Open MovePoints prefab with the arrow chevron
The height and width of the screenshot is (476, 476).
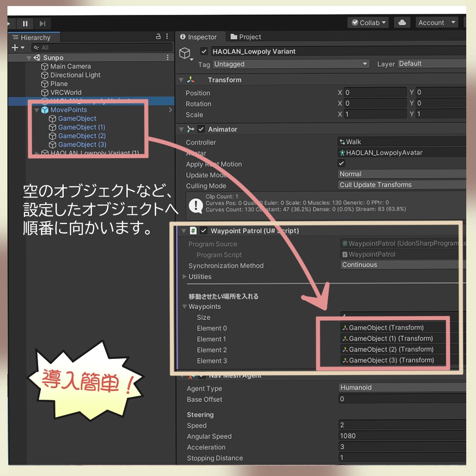(x=170, y=110)
